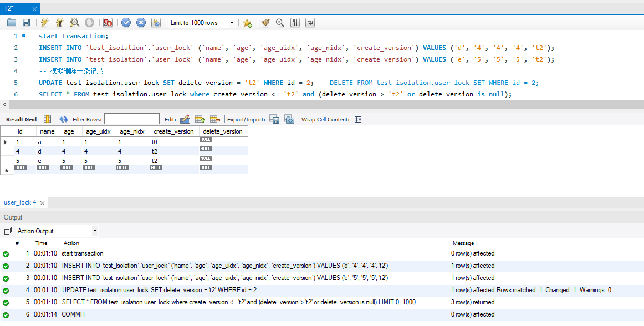Select the user_lock 4 result tab
644x326 pixels.
coord(20,202)
